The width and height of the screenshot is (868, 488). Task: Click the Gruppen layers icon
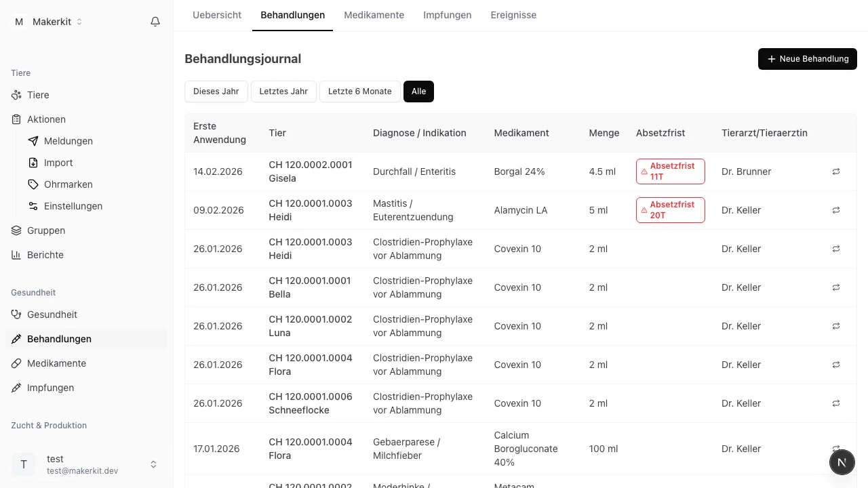[17, 230]
